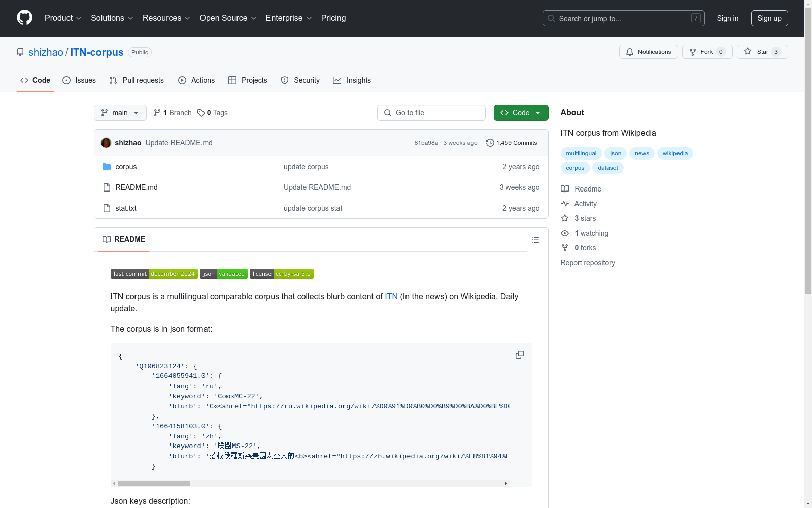This screenshot has width=812, height=508.
Task: Open the GitHub homepage logo
Action: [24, 18]
